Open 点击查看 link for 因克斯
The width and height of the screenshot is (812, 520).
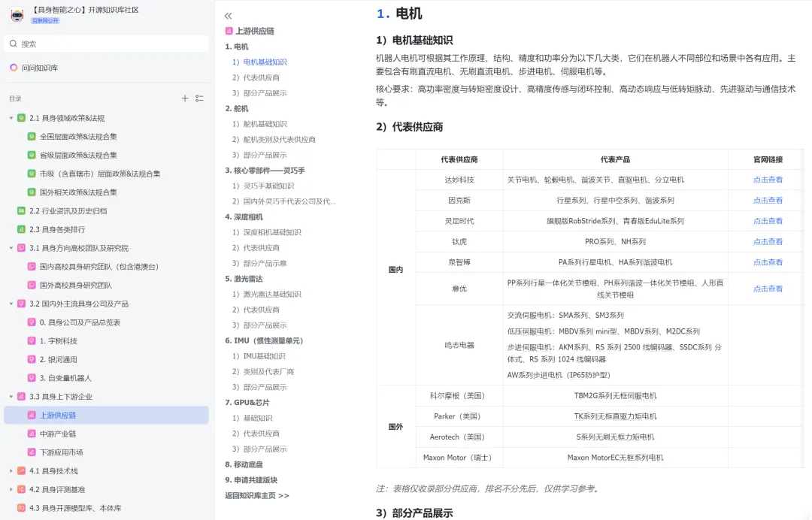tap(768, 201)
